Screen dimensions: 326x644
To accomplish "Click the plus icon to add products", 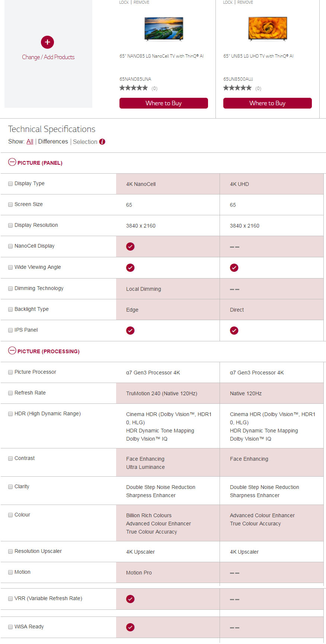I will pyautogui.click(x=47, y=42).
